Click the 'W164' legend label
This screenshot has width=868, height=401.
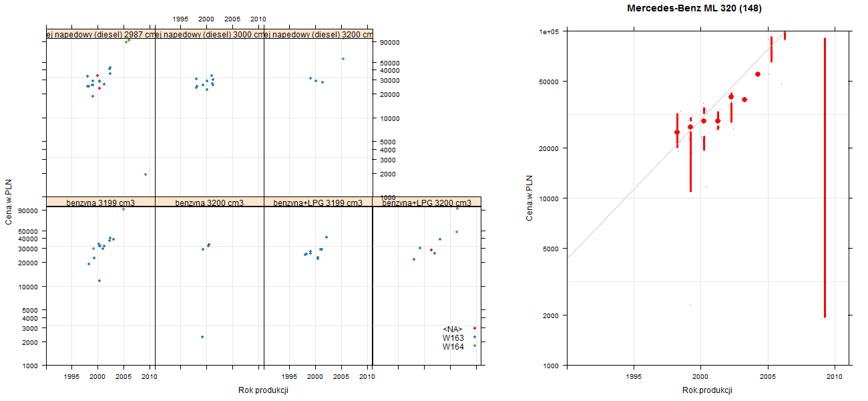(453, 346)
